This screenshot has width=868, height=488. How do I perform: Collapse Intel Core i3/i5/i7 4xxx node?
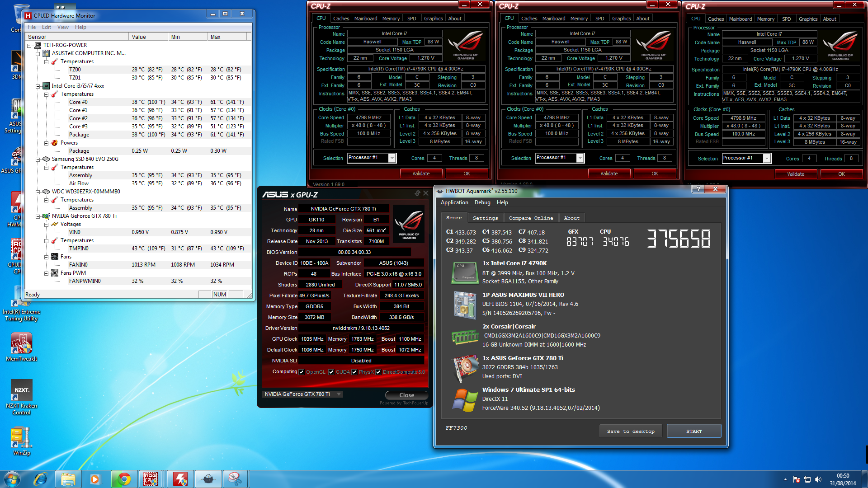38,86
